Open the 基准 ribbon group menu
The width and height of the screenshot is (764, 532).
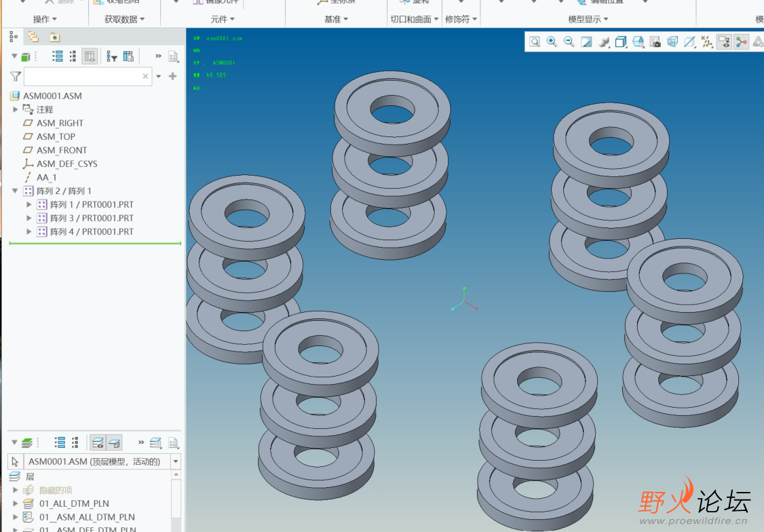tap(336, 20)
